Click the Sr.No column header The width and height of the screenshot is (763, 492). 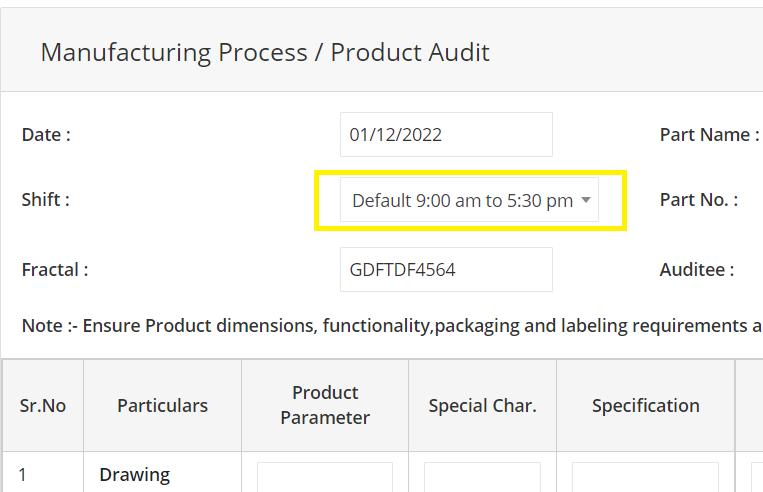(x=43, y=405)
